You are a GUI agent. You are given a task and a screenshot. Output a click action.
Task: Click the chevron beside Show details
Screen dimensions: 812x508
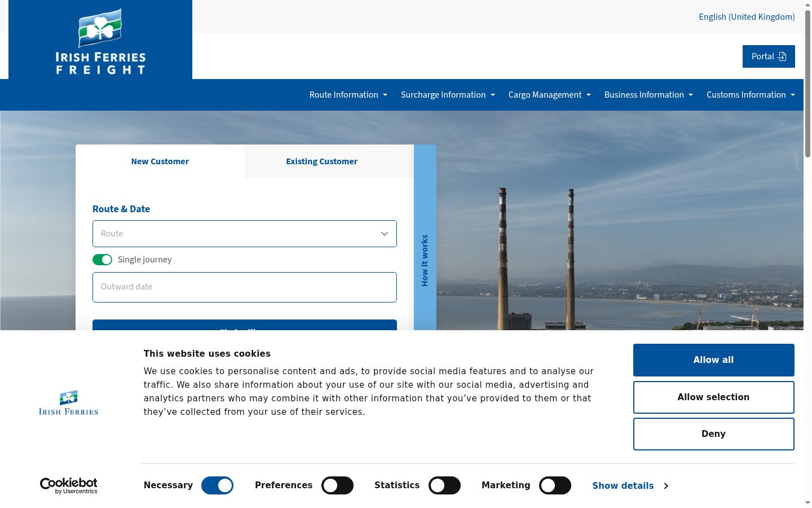point(666,486)
